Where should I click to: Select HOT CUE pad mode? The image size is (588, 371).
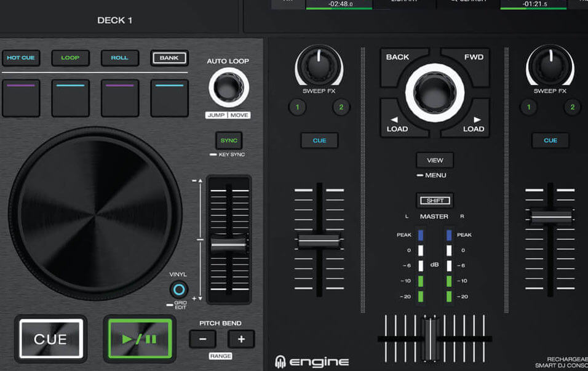(x=21, y=58)
